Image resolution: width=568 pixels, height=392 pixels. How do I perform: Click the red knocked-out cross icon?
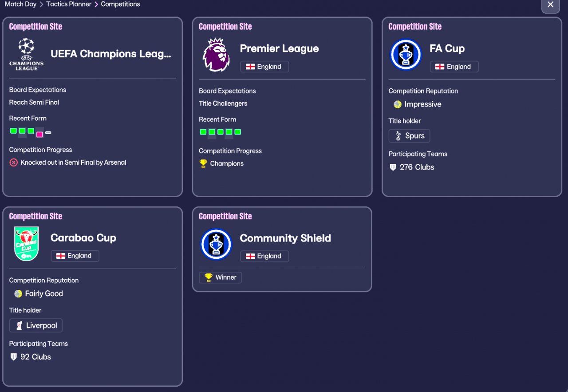(14, 162)
